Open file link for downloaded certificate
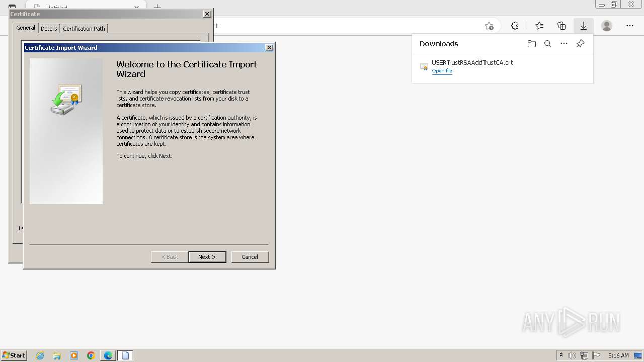The height and width of the screenshot is (362, 644). (442, 71)
